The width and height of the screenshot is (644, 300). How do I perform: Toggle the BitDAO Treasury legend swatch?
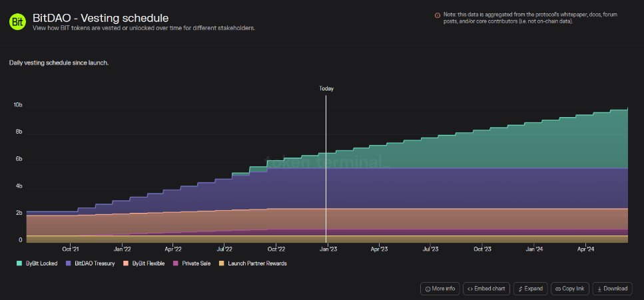point(69,263)
